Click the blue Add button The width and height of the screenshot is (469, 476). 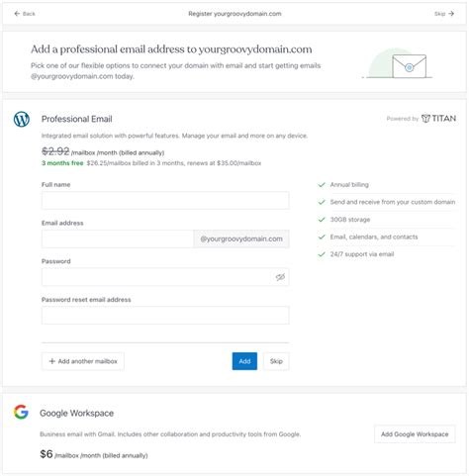pos(244,361)
